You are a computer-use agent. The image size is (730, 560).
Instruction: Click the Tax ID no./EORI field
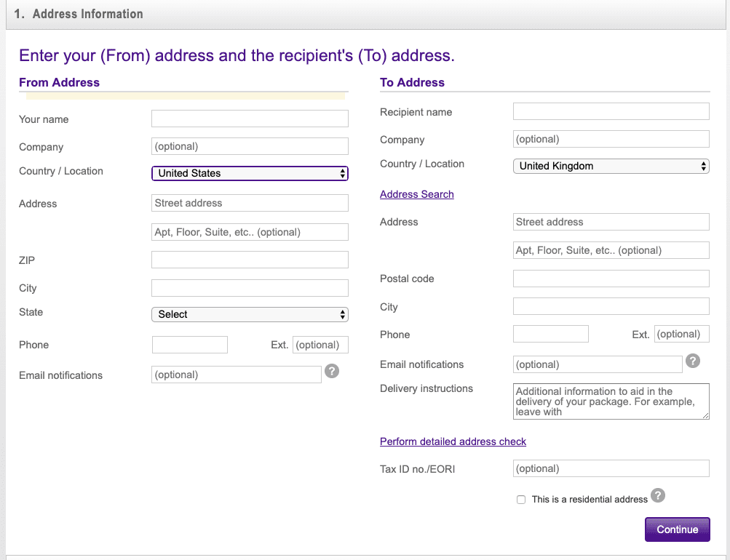(x=611, y=468)
